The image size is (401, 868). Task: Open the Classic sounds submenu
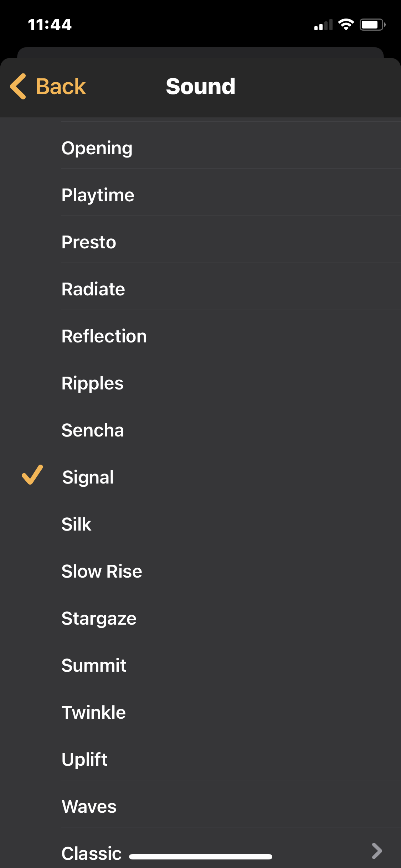pos(92,853)
